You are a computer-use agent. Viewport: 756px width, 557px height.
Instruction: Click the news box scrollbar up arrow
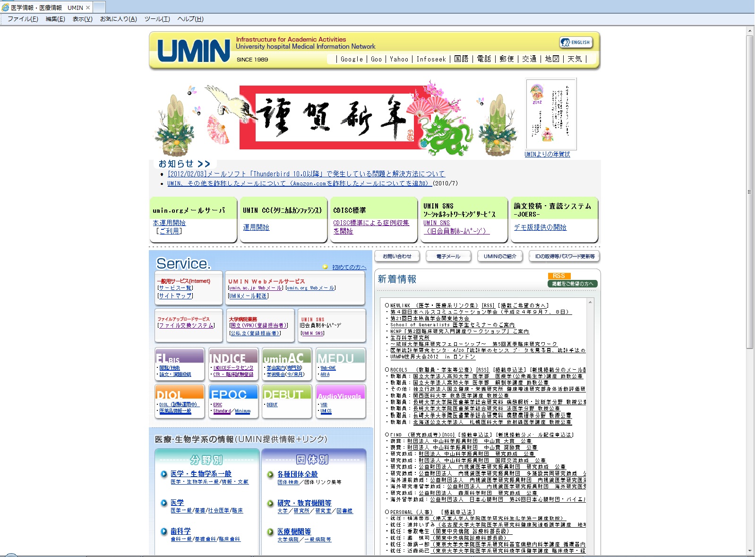point(590,302)
